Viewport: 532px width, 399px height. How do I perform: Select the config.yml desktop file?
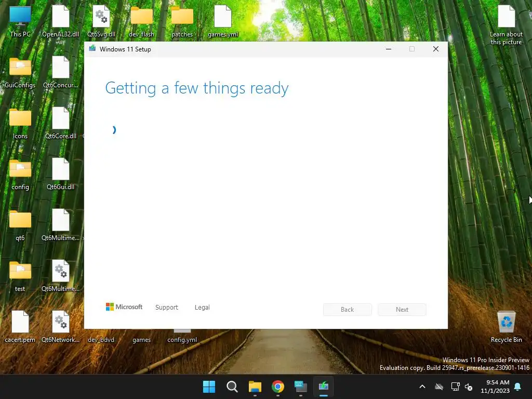(x=182, y=337)
